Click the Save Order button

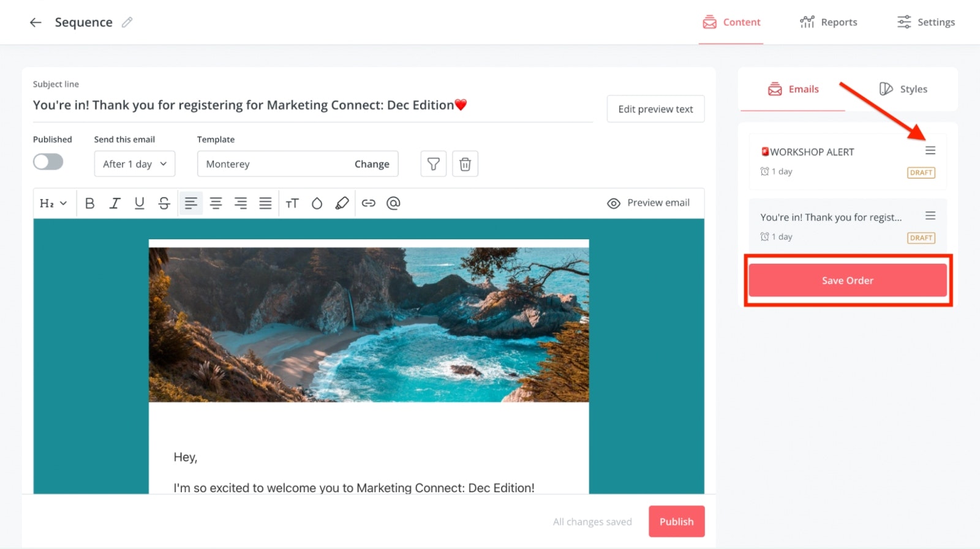[847, 280]
